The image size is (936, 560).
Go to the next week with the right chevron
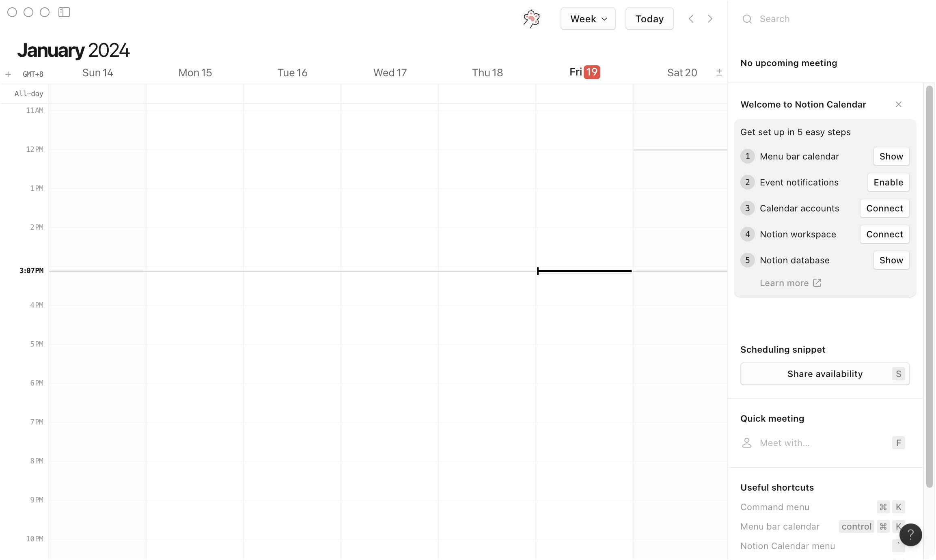point(710,18)
